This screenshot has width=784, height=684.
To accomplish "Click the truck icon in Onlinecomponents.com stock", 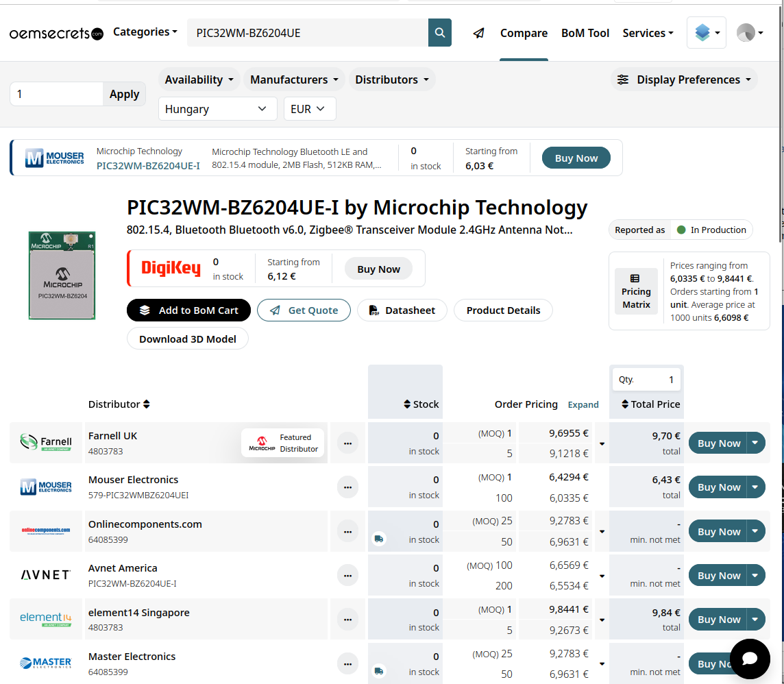I will (379, 539).
